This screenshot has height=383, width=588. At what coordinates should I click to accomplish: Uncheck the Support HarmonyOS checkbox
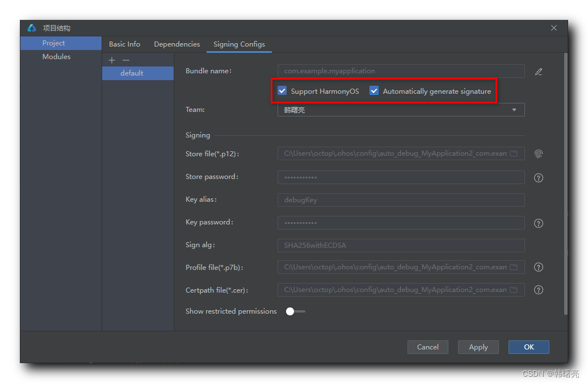[x=282, y=90]
